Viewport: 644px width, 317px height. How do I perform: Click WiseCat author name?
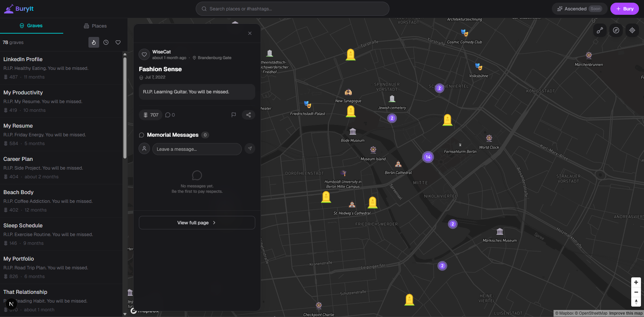[x=161, y=52]
